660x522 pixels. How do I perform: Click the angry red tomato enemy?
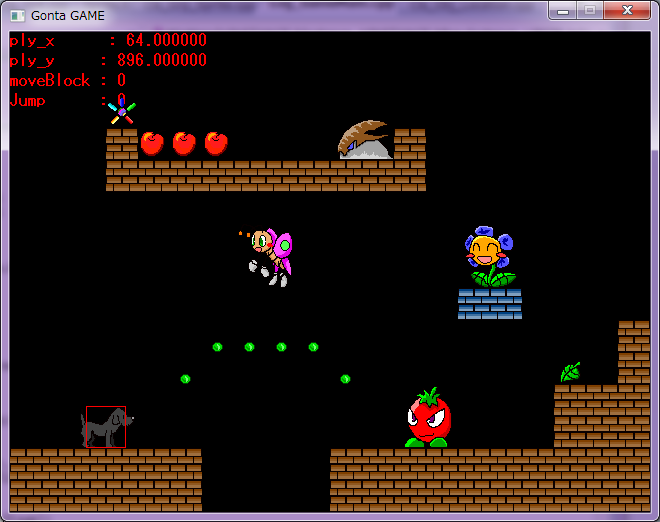click(429, 419)
